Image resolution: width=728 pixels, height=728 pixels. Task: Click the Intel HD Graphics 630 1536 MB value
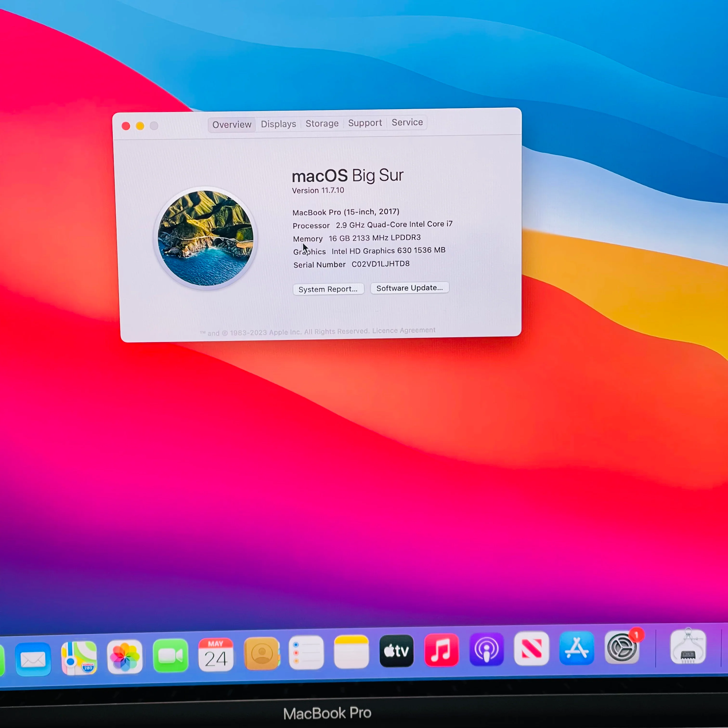pos(389,251)
